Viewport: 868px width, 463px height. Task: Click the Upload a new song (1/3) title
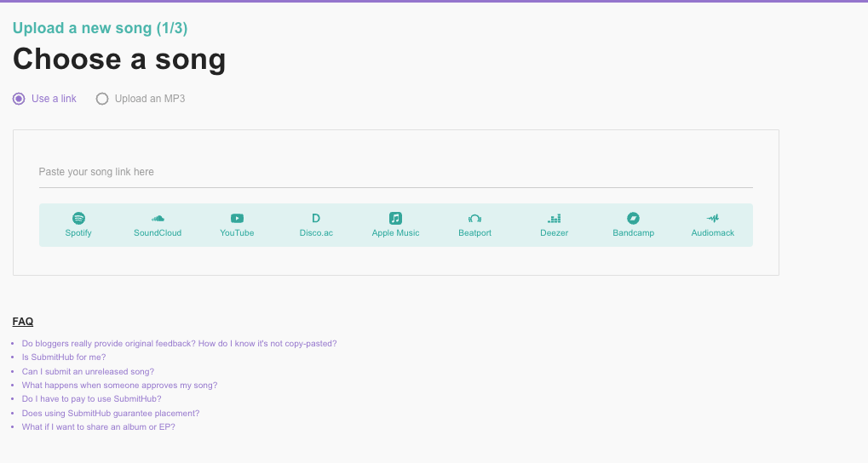[x=101, y=28]
